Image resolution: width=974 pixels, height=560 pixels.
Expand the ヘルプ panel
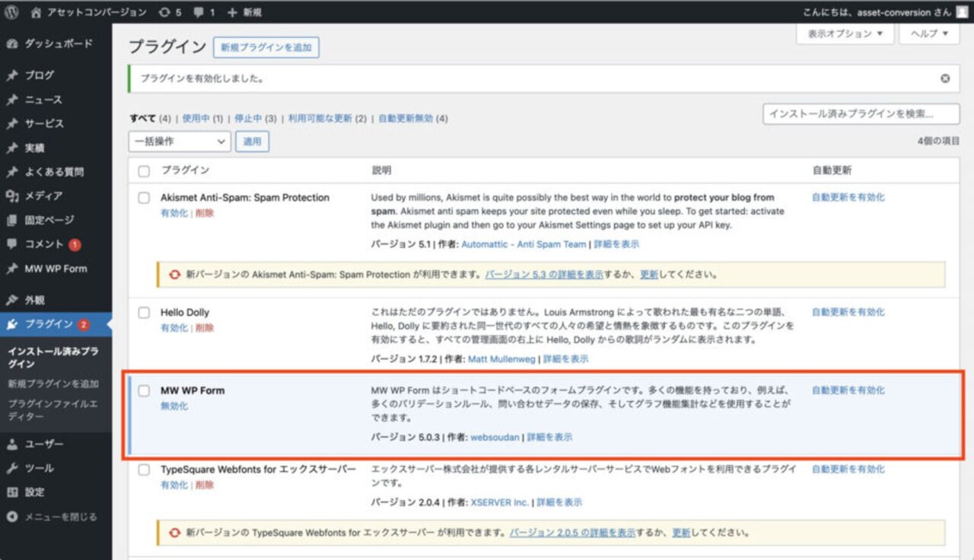(929, 33)
